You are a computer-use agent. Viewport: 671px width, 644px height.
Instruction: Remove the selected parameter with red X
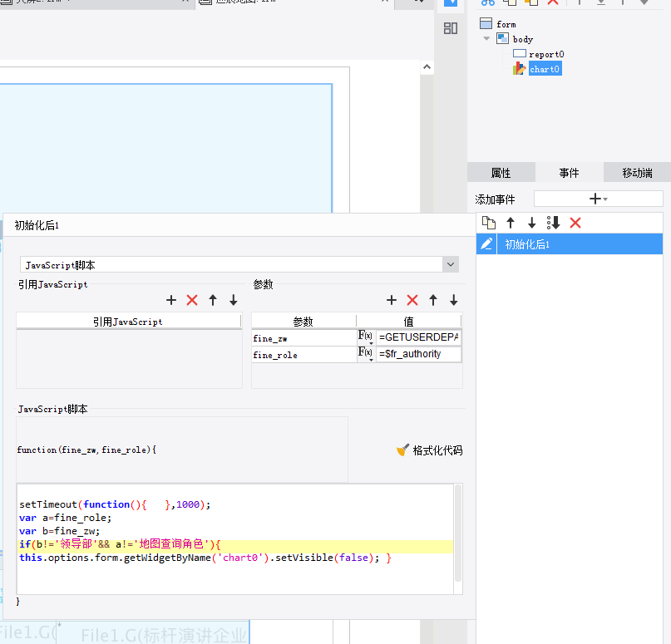point(412,300)
